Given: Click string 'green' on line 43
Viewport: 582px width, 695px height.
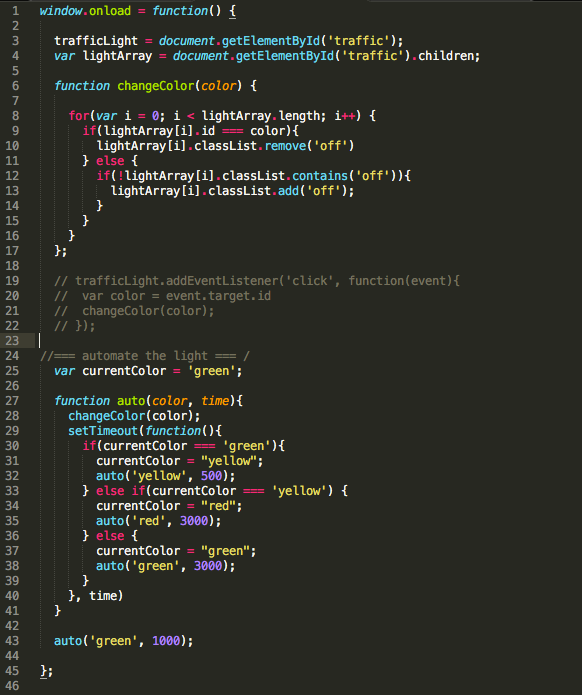Looking at the screenshot, I should (x=113, y=641).
